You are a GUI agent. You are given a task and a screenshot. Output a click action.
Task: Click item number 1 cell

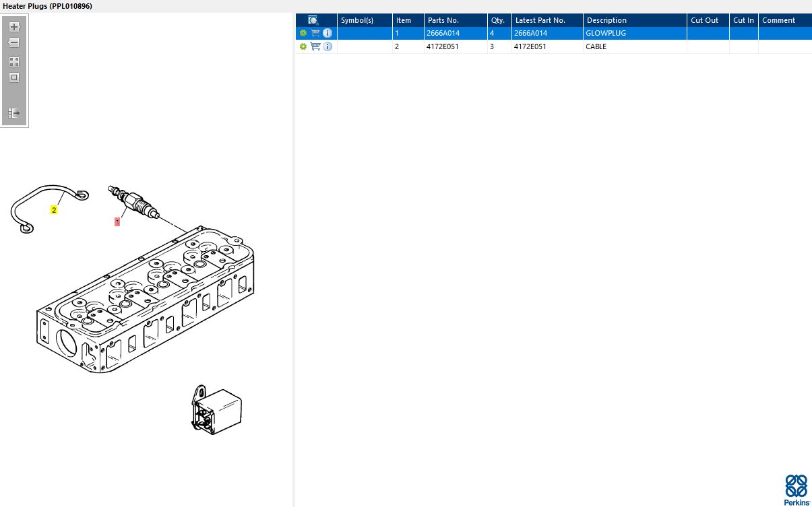click(x=408, y=33)
